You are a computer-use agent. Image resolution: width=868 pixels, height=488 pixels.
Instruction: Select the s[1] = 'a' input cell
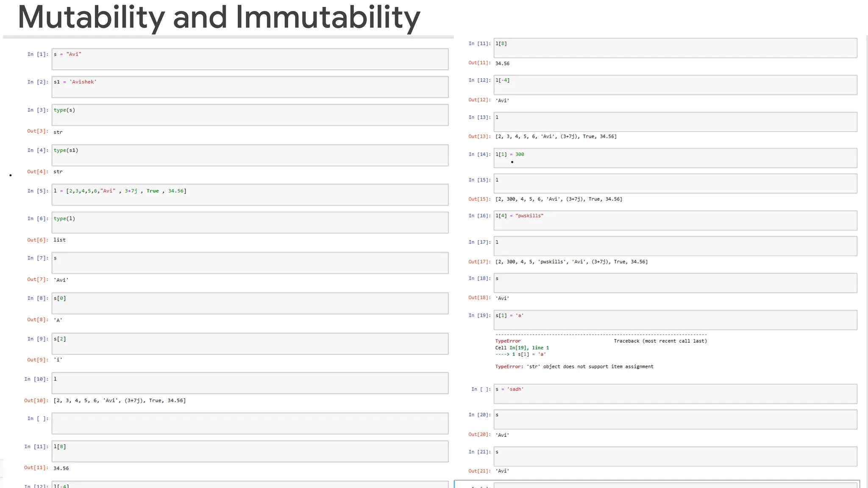click(x=675, y=320)
